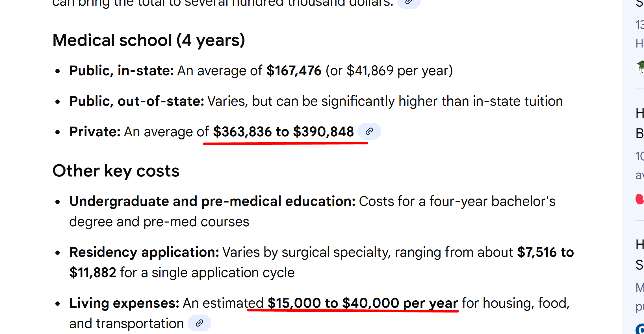
Task: Click the 'Living expenses:' label
Action: (x=124, y=303)
